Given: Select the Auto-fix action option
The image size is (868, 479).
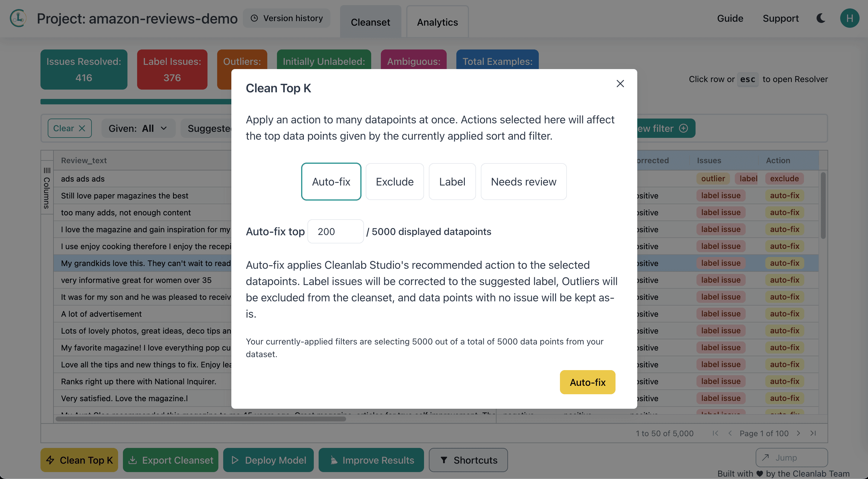Looking at the screenshot, I should coord(331,182).
